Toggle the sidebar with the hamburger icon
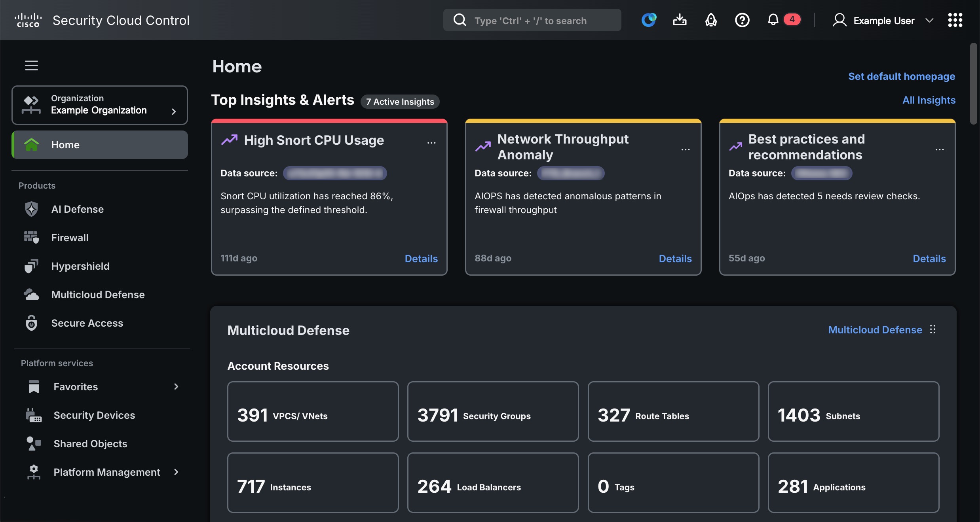The width and height of the screenshot is (980, 522). (x=31, y=65)
